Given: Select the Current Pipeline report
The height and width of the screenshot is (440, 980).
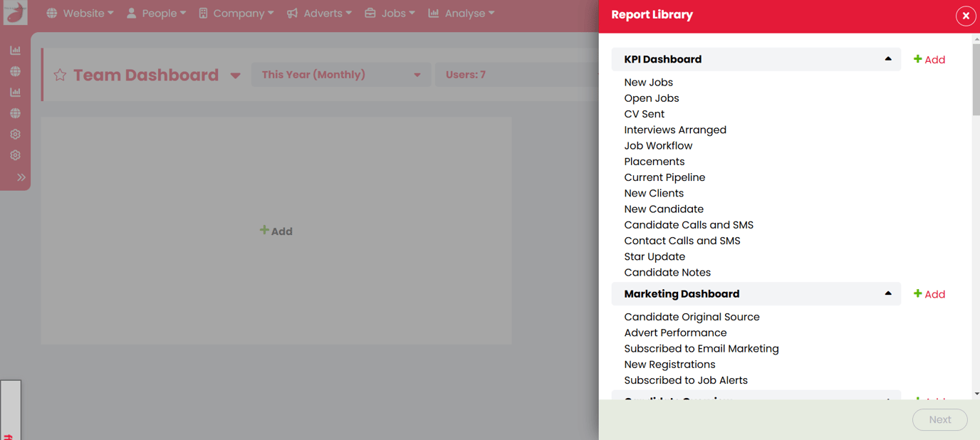Looking at the screenshot, I should [664, 177].
